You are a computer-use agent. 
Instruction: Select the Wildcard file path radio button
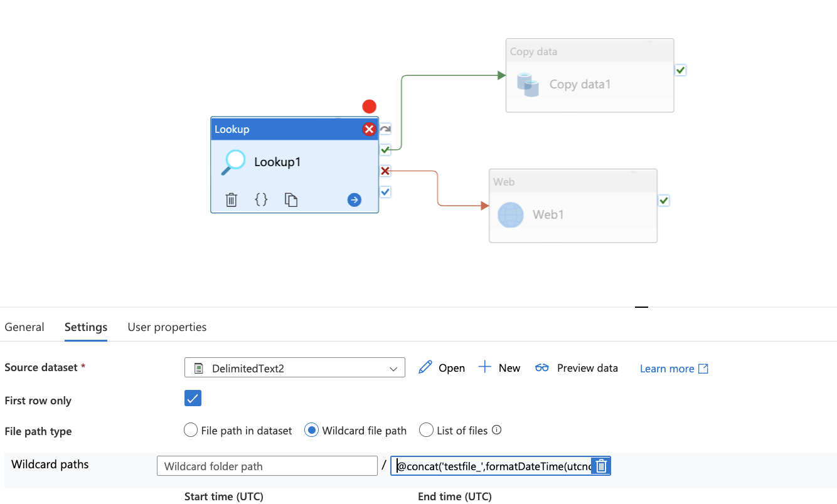tap(311, 430)
